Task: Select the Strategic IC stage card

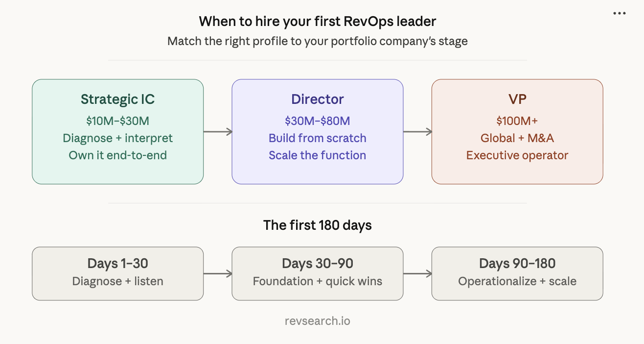Action: 117,131
